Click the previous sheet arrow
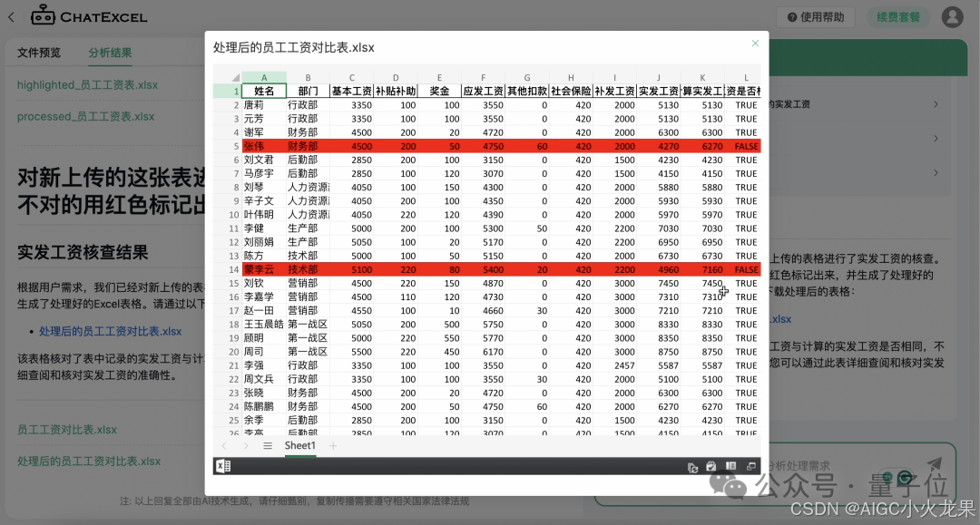Viewport: 980px width, 525px height. point(224,446)
